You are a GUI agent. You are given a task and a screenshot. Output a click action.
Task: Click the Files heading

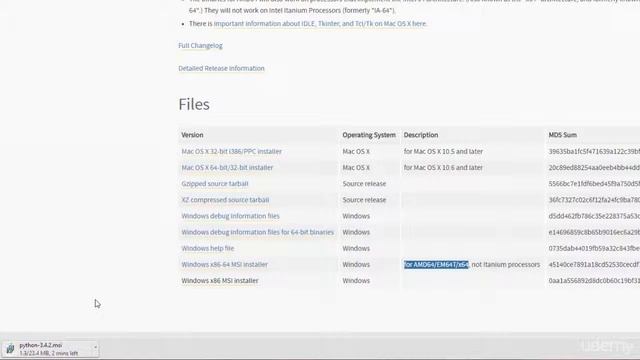point(194,104)
